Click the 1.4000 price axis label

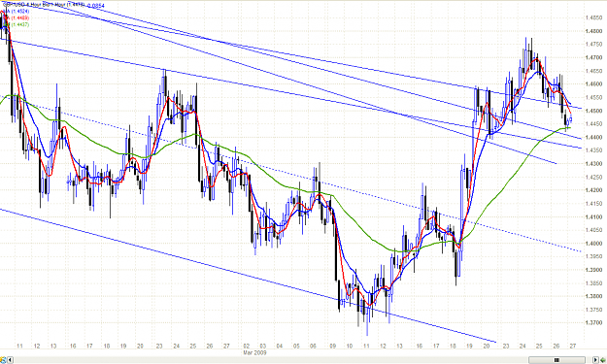coord(593,243)
